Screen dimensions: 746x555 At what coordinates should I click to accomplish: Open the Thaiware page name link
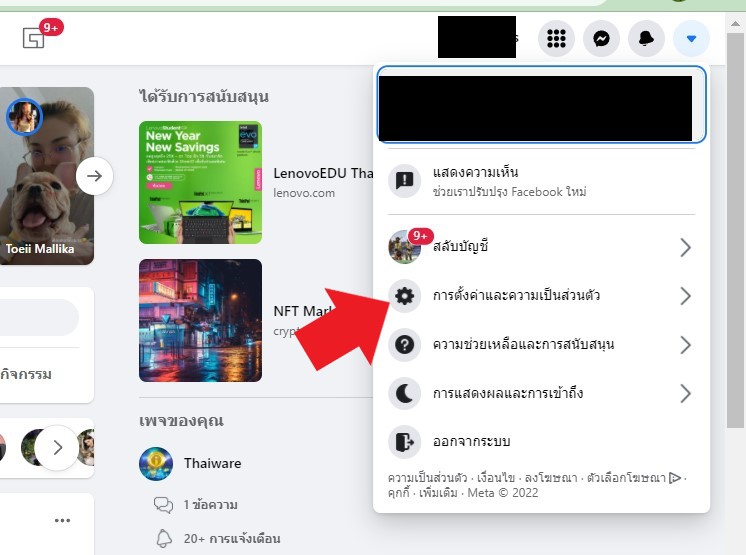pyautogui.click(x=213, y=463)
